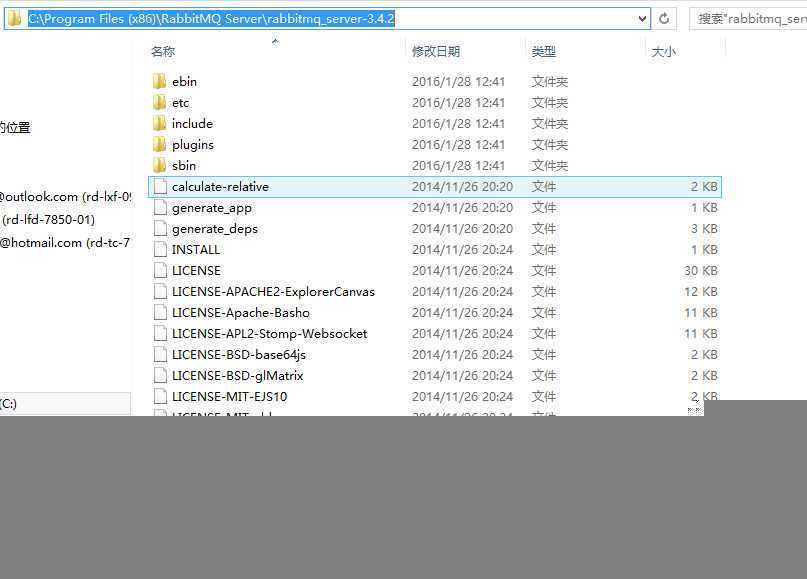Select the rd-lfd-7850-01 entry in sidebar

[x=48, y=220]
